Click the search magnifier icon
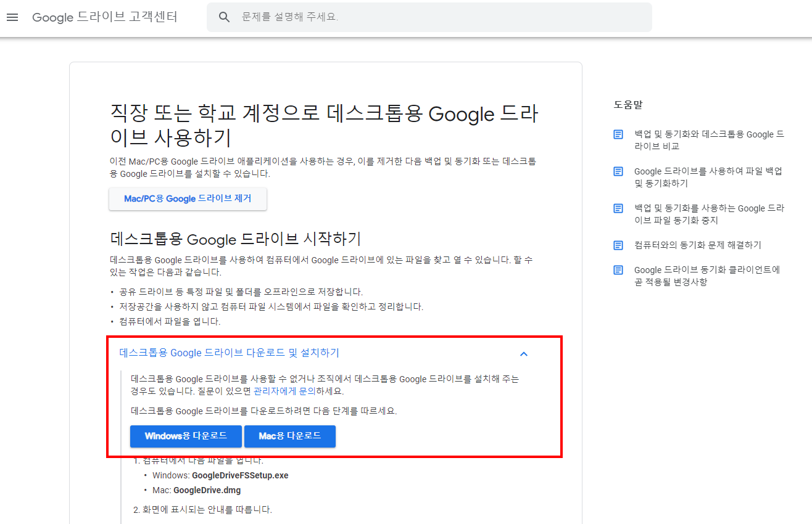Image resolution: width=812 pixels, height=524 pixels. [225, 17]
